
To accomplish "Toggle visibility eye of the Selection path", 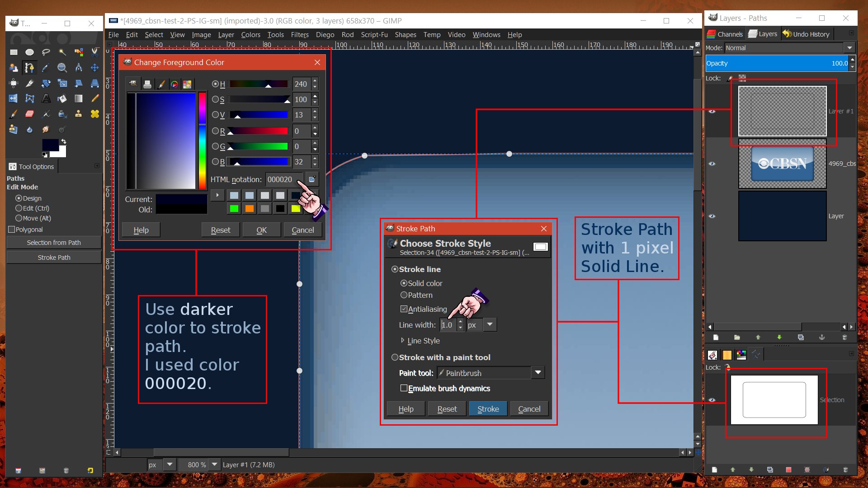I will tap(712, 400).
